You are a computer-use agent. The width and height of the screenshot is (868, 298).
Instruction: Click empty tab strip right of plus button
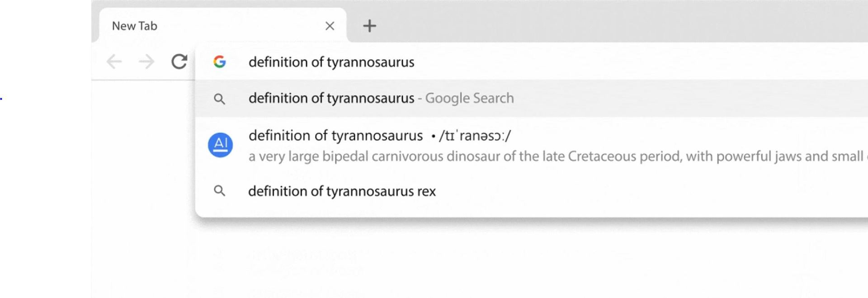588,23
